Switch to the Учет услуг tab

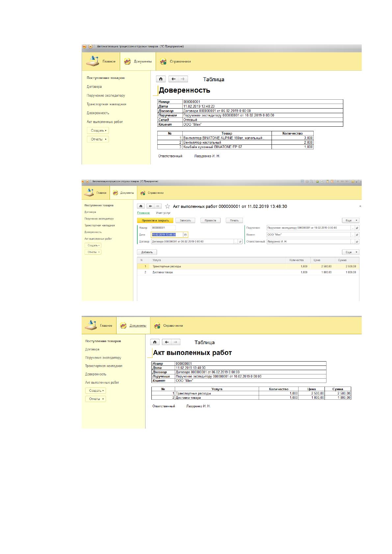pos(163,213)
